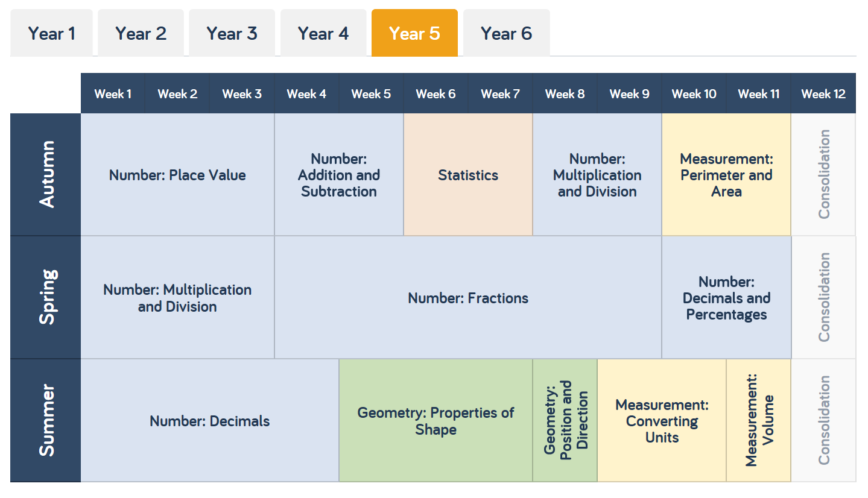Select the highlighted Year 5 tab

[x=414, y=33]
